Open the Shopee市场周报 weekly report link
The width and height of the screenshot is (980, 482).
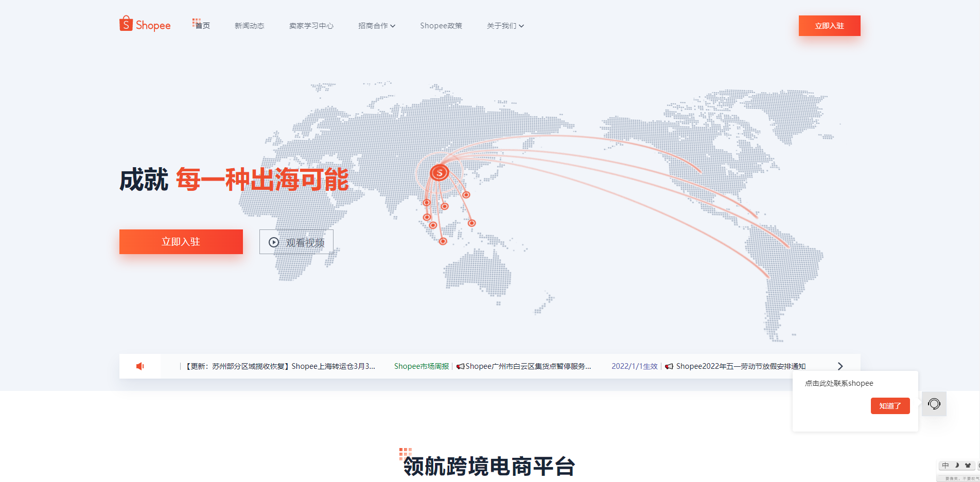(422, 366)
